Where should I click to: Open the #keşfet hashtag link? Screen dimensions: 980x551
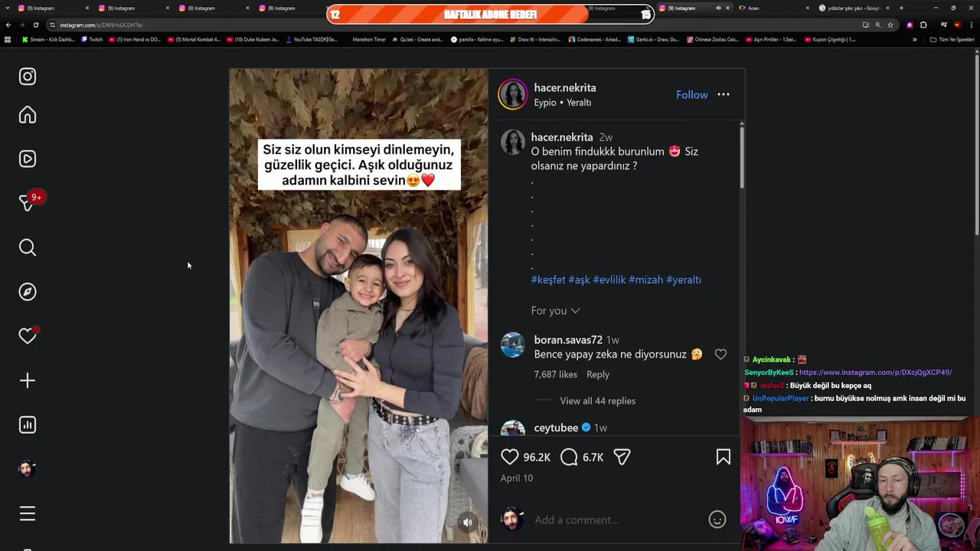(x=548, y=280)
